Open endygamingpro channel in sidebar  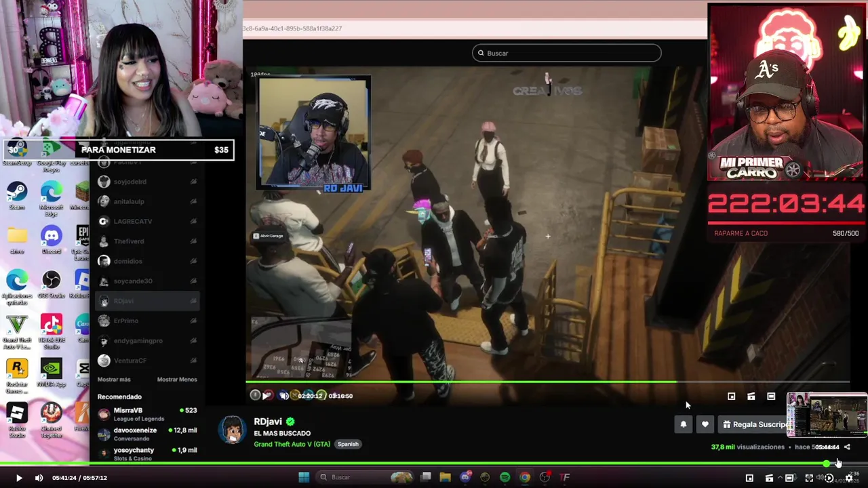pyautogui.click(x=148, y=341)
